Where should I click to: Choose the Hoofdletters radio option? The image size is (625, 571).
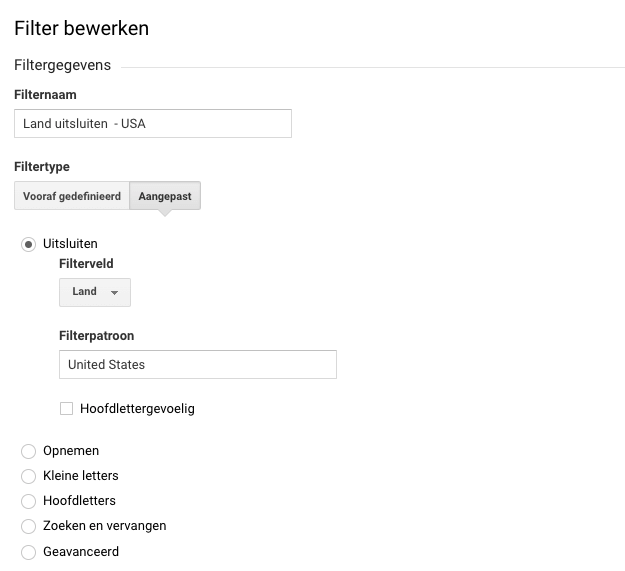[x=28, y=501]
